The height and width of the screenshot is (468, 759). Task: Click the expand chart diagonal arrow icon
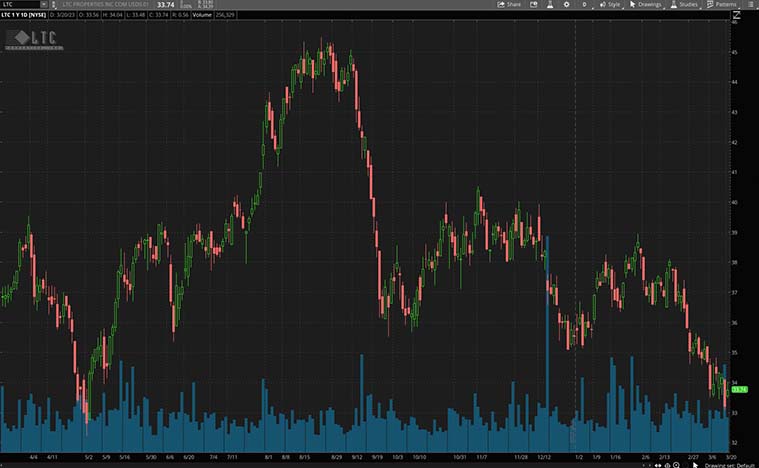click(737, 16)
